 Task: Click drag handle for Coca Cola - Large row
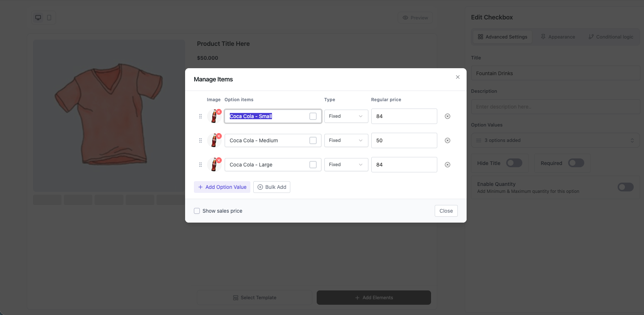click(200, 165)
